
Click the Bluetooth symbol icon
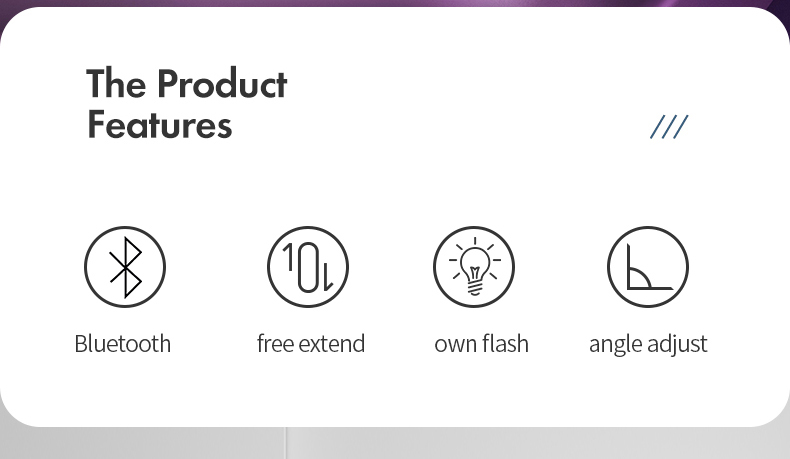[124, 267]
